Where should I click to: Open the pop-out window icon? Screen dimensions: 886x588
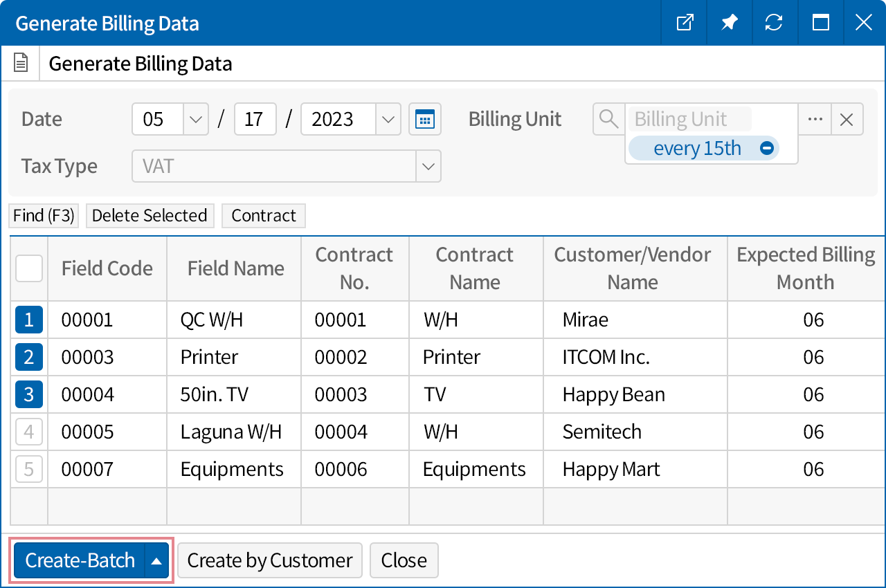(x=684, y=23)
